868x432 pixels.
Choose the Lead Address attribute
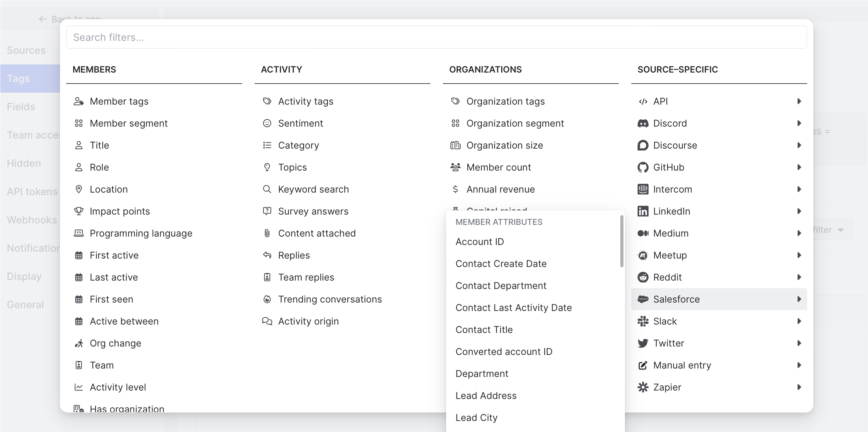[486, 396]
